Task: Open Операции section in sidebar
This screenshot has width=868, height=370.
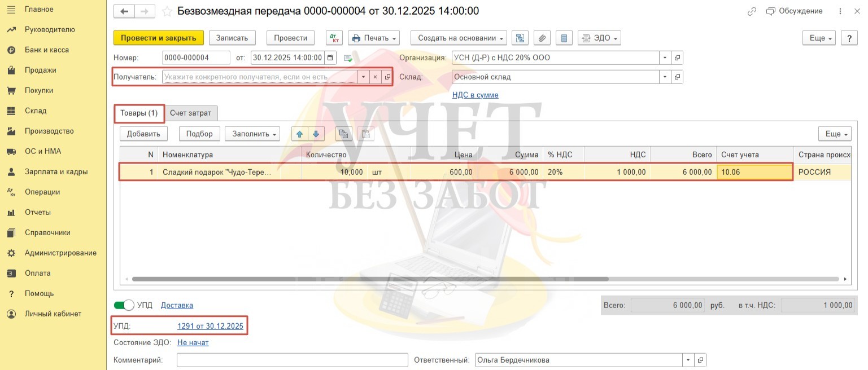Action: tap(42, 192)
